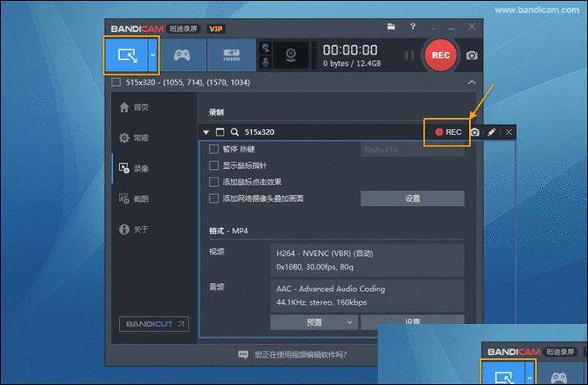The image size is (588, 385).
Task: Click game mode icon in the second Bandicam window
Action: point(559,376)
